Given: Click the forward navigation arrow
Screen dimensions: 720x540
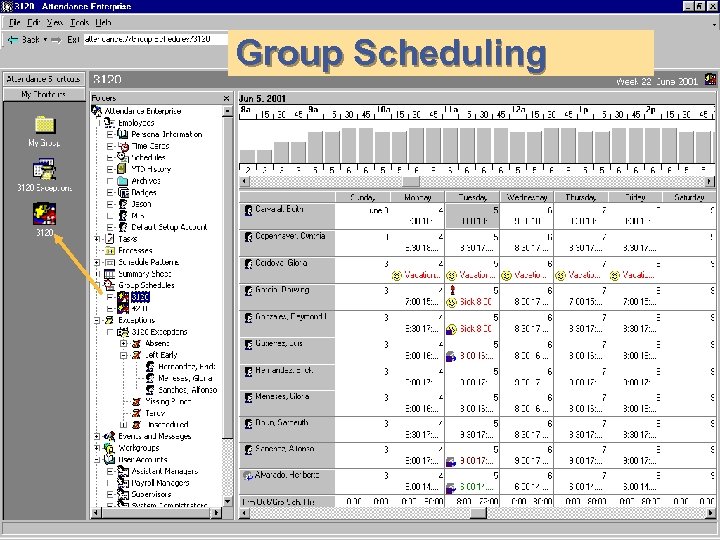Looking at the screenshot, I should click(56, 40).
